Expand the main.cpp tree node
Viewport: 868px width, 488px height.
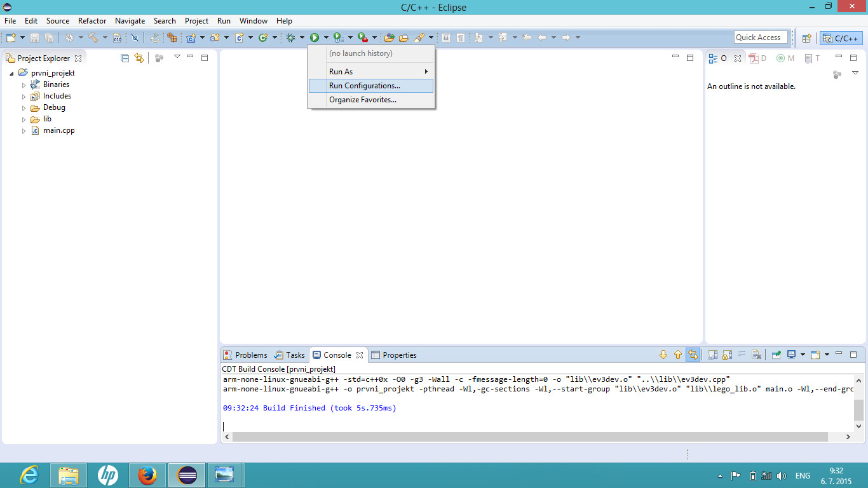24,131
